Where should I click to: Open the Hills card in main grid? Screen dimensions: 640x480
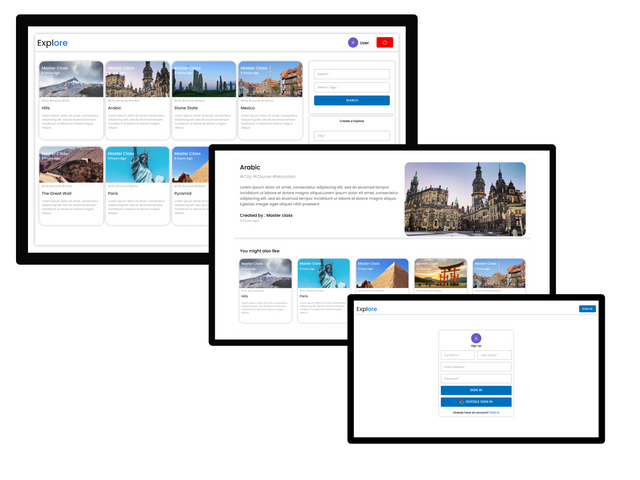pyautogui.click(x=71, y=100)
